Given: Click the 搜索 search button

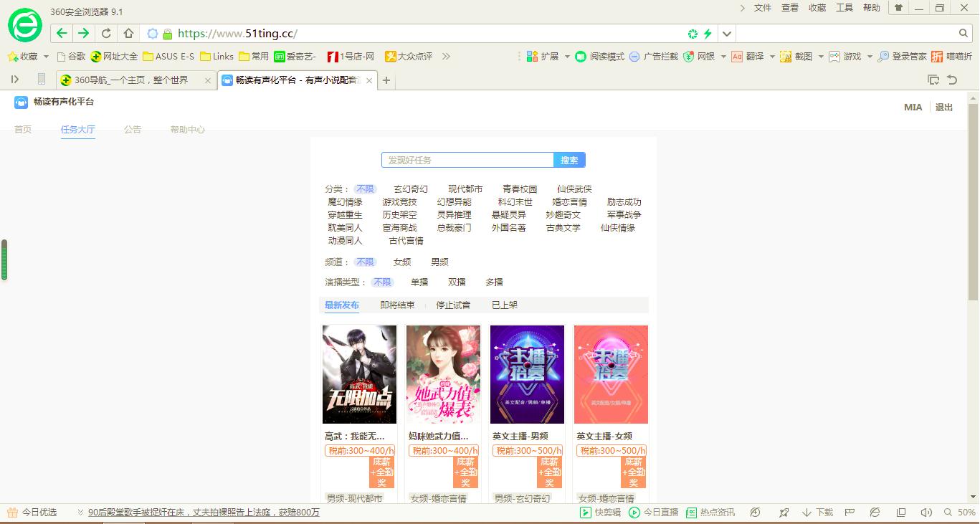Looking at the screenshot, I should pyautogui.click(x=569, y=160).
